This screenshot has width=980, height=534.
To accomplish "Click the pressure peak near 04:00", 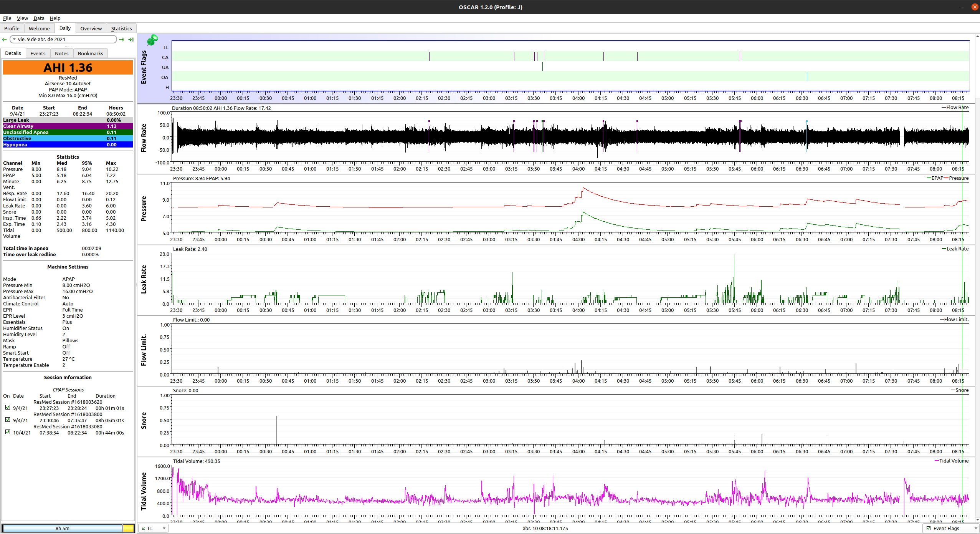I will pyautogui.click(x=583, y=188).
